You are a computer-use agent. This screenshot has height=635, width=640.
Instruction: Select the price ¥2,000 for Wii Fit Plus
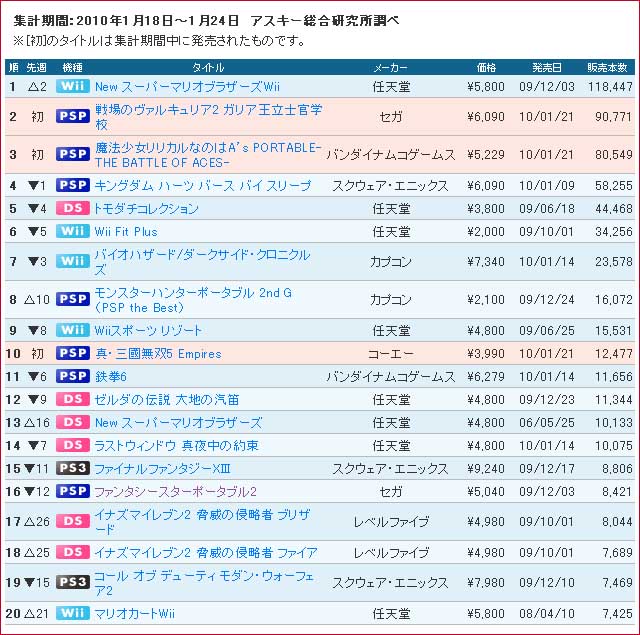pos(486,231)
